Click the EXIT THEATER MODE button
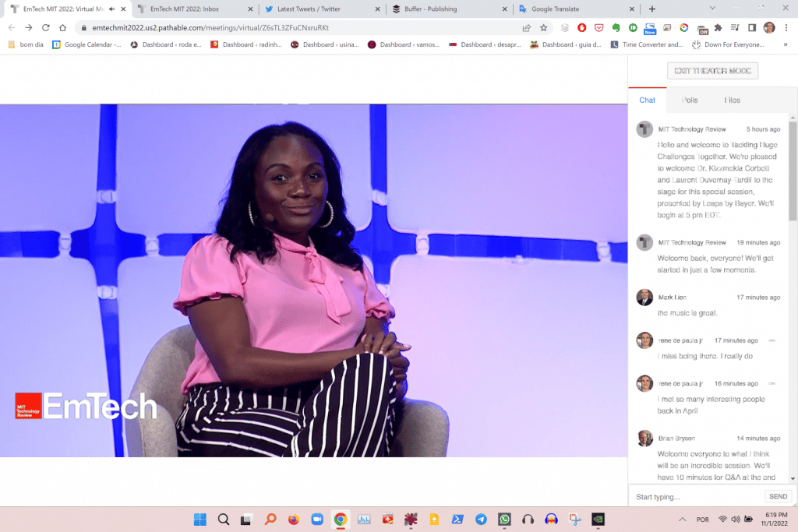 pyautogui.click(x=711, y=70)
